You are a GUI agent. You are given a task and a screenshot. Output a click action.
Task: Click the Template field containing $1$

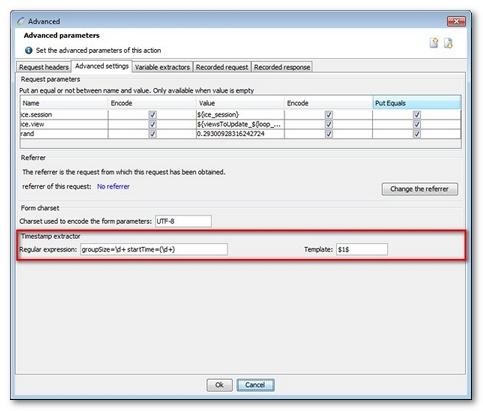click(362, 249)
